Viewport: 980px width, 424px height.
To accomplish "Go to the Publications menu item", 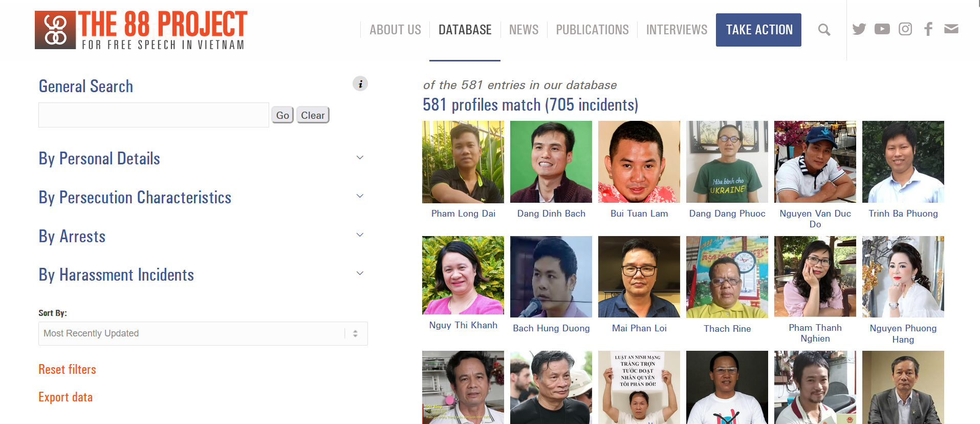I will pyautogui.click(x=592, y=30).
